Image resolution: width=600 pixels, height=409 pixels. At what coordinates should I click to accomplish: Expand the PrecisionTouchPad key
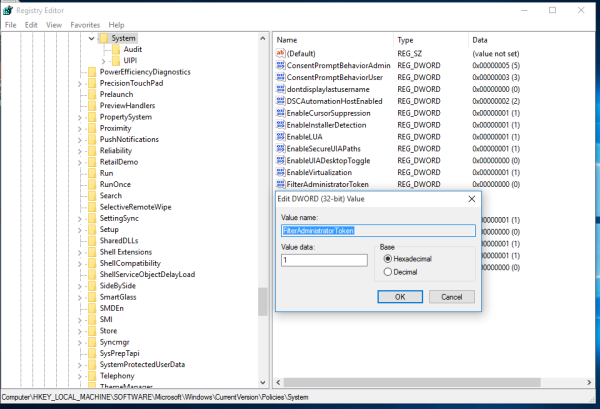pyautogui.click(x=80, y=83)
